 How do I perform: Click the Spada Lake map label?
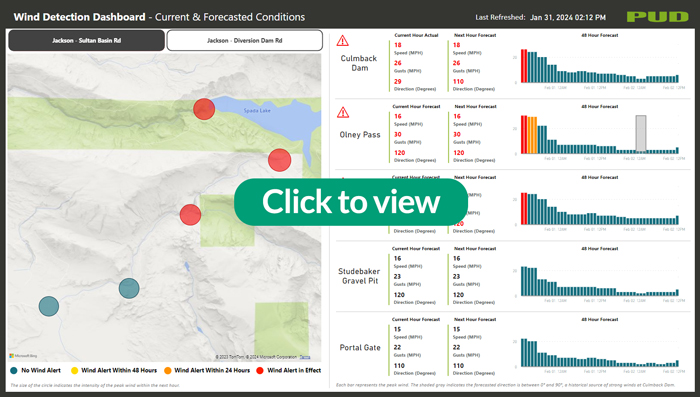click(257, 110)
